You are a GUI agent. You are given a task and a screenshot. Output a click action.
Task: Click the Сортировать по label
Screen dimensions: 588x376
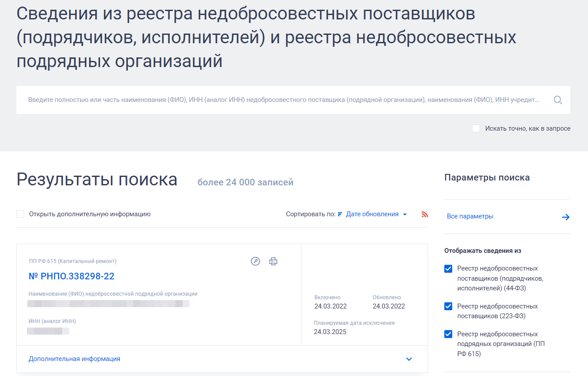coord(311,214)
